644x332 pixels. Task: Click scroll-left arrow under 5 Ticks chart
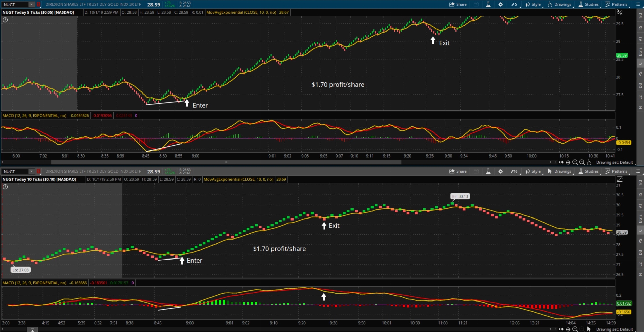coord(550,162)
